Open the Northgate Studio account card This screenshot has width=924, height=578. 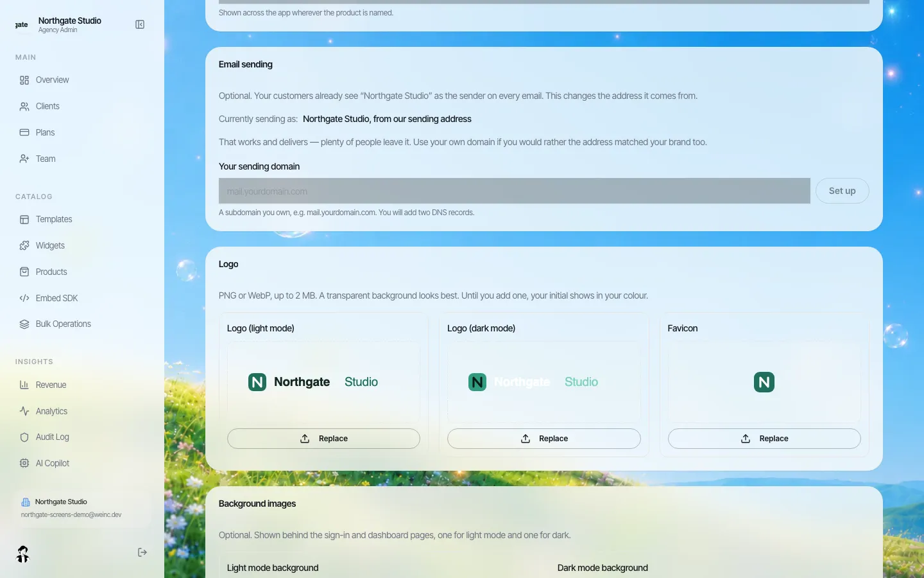pyautogui.click(x=82, y=508)
